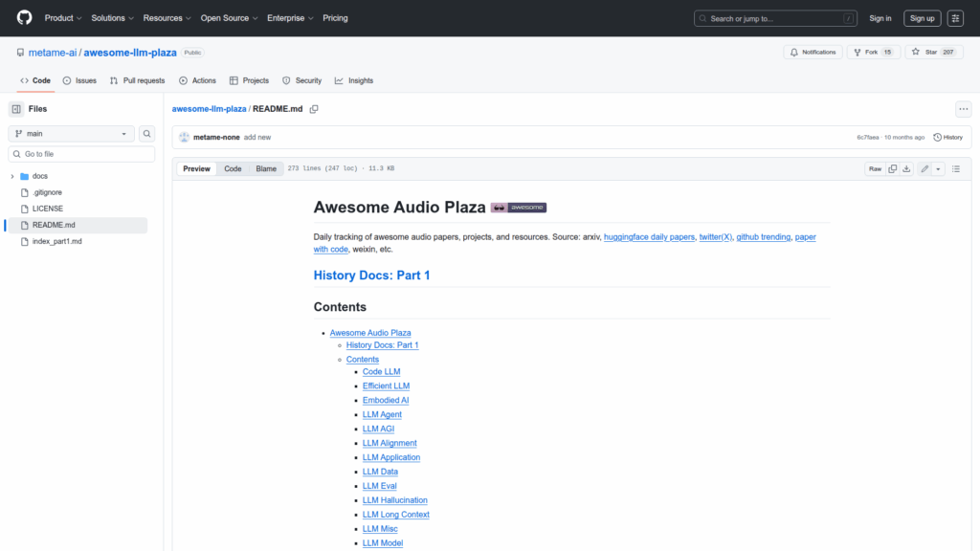Open the metame-ai owner link
The height and width of the screenshot is (551, 980).
pos(53,53)
